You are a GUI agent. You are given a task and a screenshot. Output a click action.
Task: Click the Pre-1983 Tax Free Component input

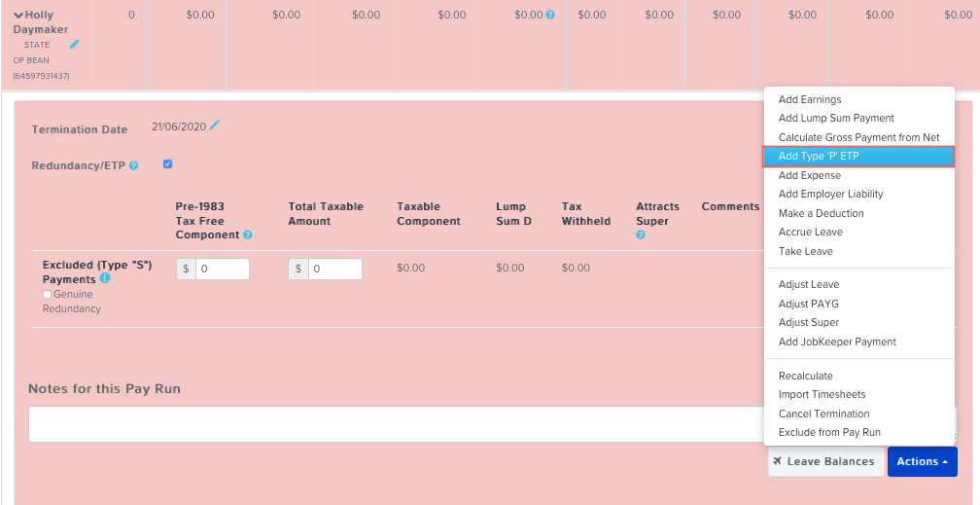click(222, 269)
